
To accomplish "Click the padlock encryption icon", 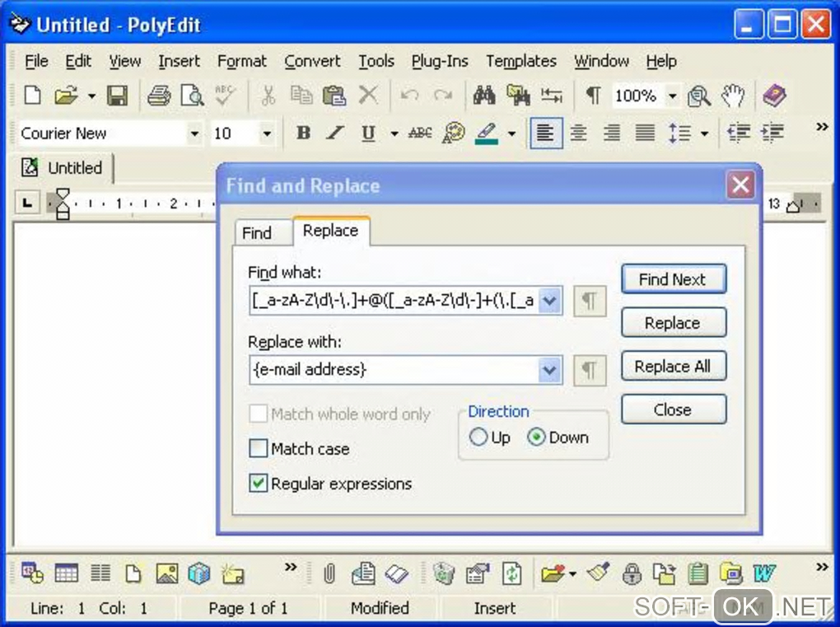I will pos(632,574).
